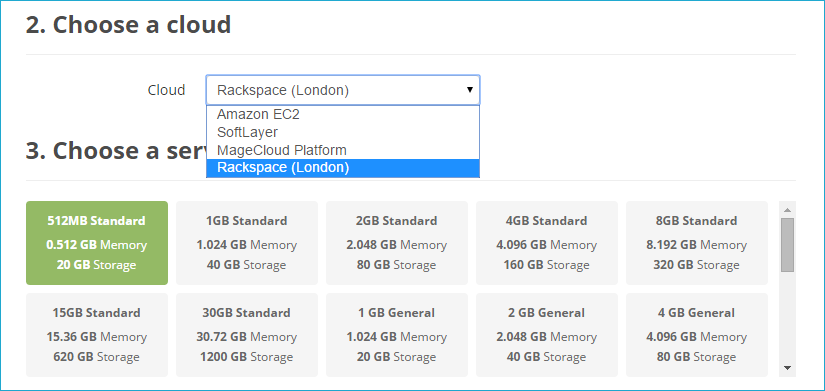Select the 1GB Standard server card
The image size is (825, 391).
pyautogui.click(x=247, y=243)
